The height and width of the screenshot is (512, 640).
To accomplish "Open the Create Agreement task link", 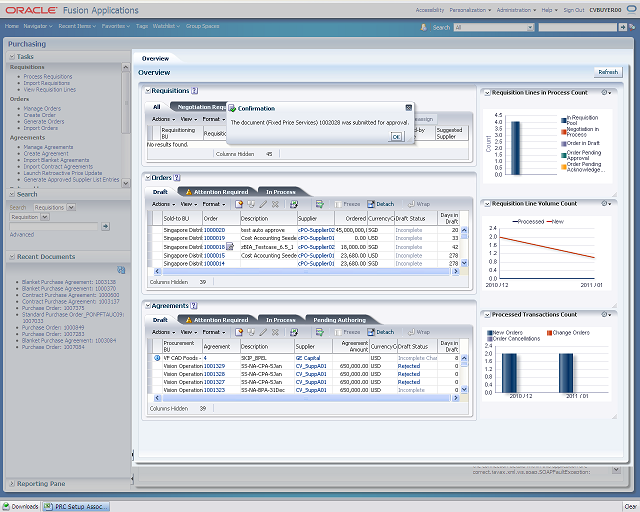I will click(46, 154).
